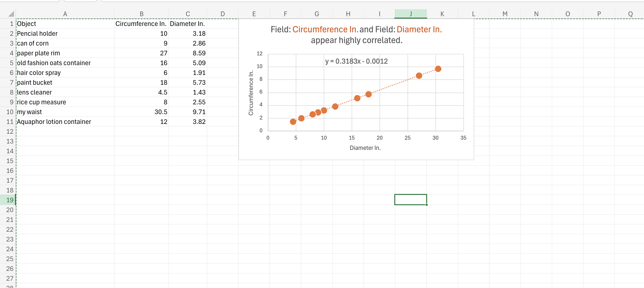Viewport: 644px width, 288px height.
Task: Select column A header
Action: [65, 14]
